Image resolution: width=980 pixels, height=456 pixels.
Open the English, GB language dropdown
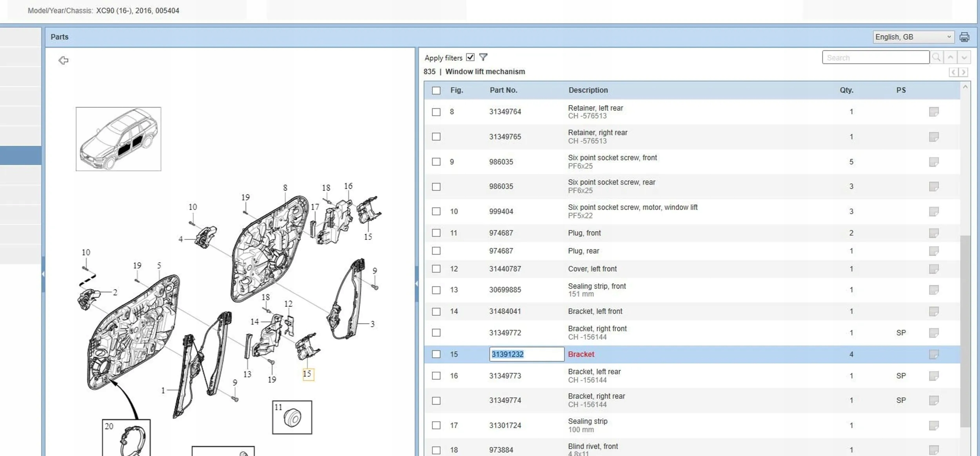[913, 37]
